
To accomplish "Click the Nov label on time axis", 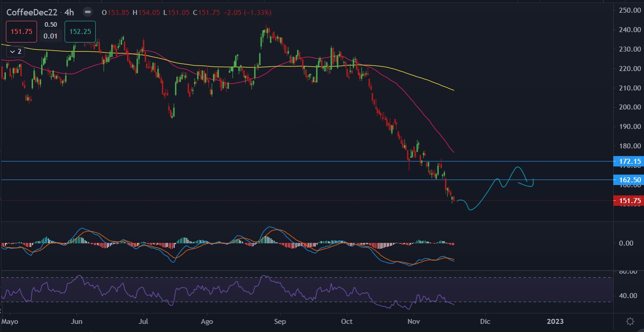I will click(x=414, y=322).
